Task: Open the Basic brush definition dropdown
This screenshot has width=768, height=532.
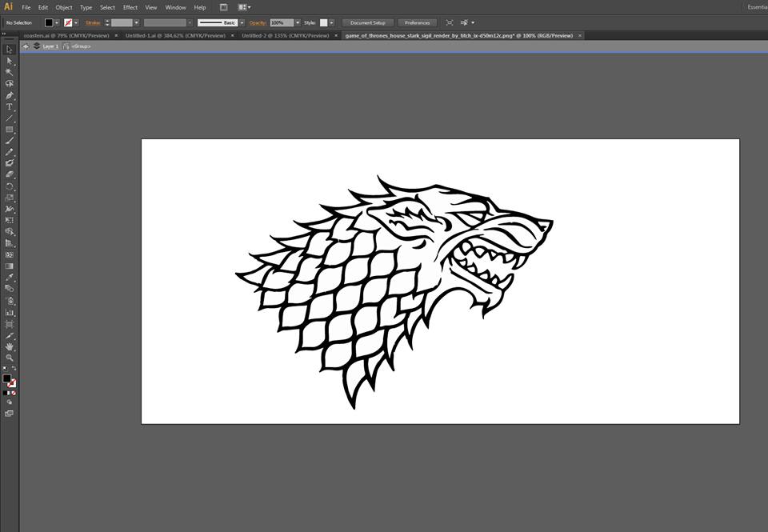Action: click(x=242, y=22)
